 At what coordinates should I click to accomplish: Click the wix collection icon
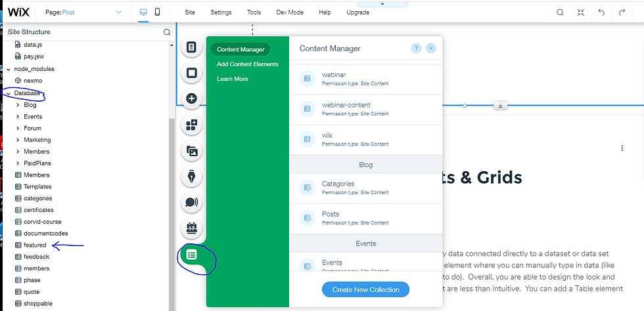tap(307, 139)
